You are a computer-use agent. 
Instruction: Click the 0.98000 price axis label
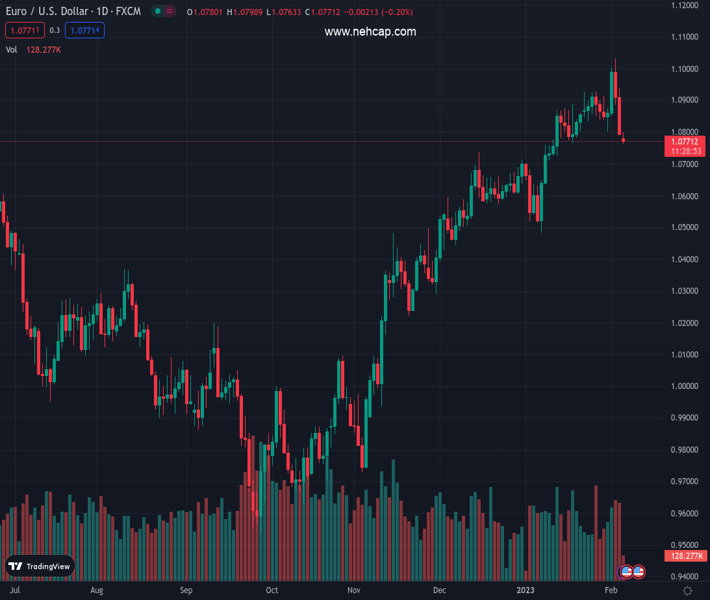click(x=685, y=450)
